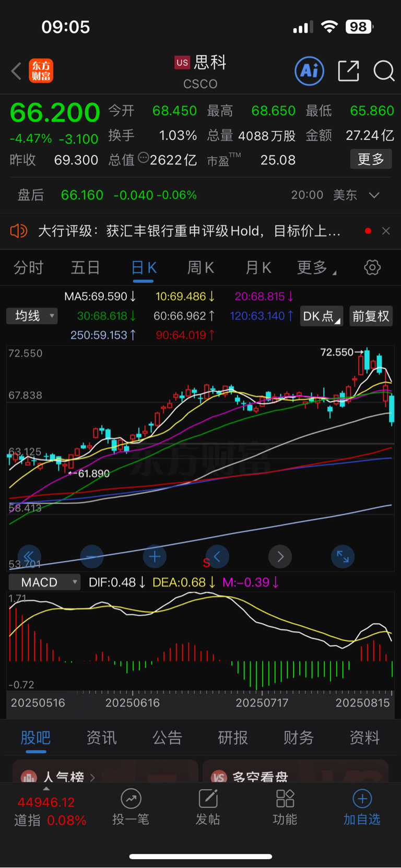
Task: Tap the 人气榜 card icon
Action: click(x=29, y=777)
